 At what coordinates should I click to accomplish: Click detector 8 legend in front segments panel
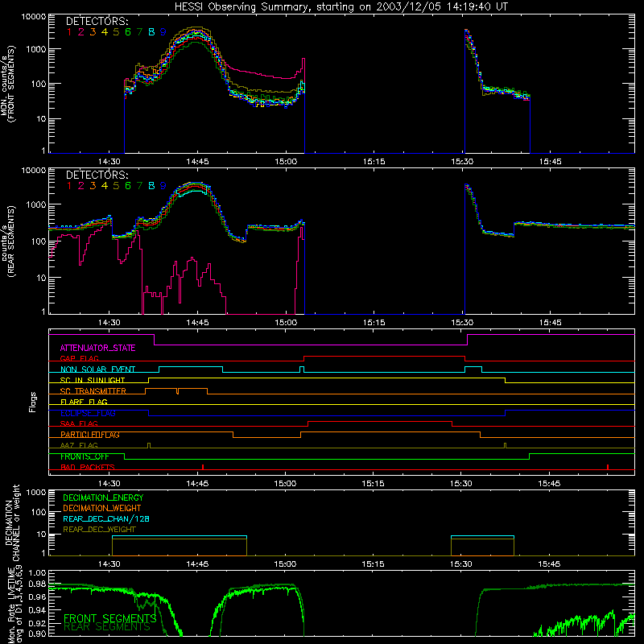(x=151, y=32)
